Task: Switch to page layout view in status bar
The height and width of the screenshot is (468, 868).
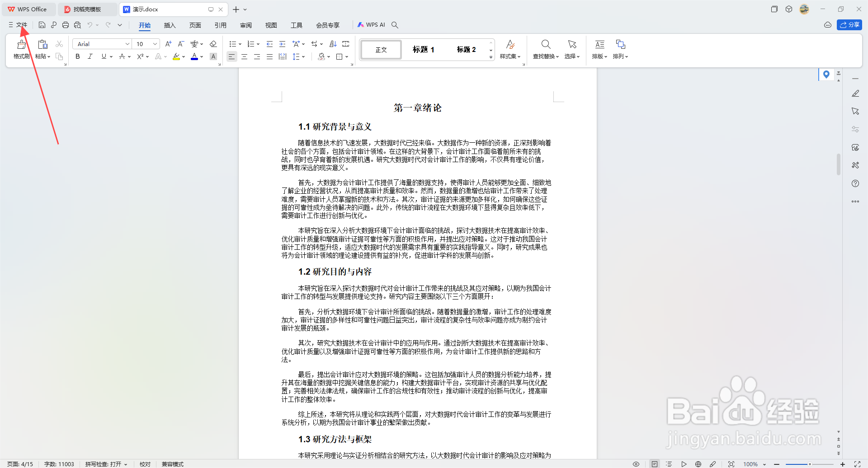Action: click(x=655, y=464)
